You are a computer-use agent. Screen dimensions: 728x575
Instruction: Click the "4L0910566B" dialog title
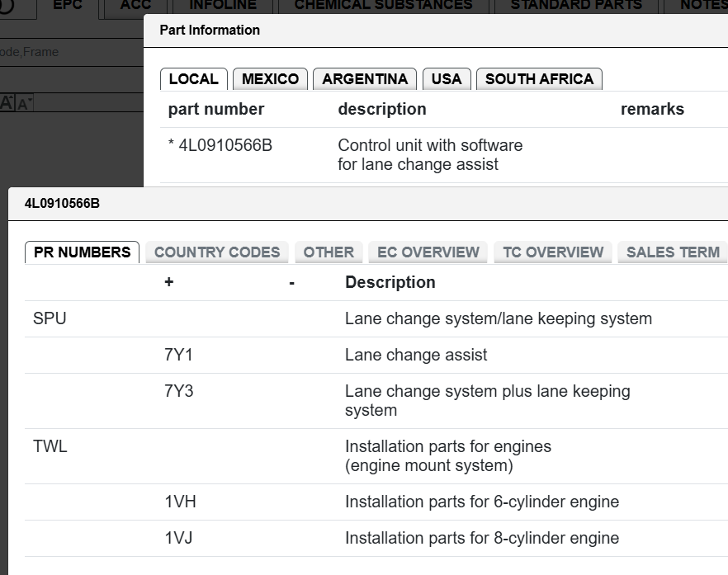(62, 204)
